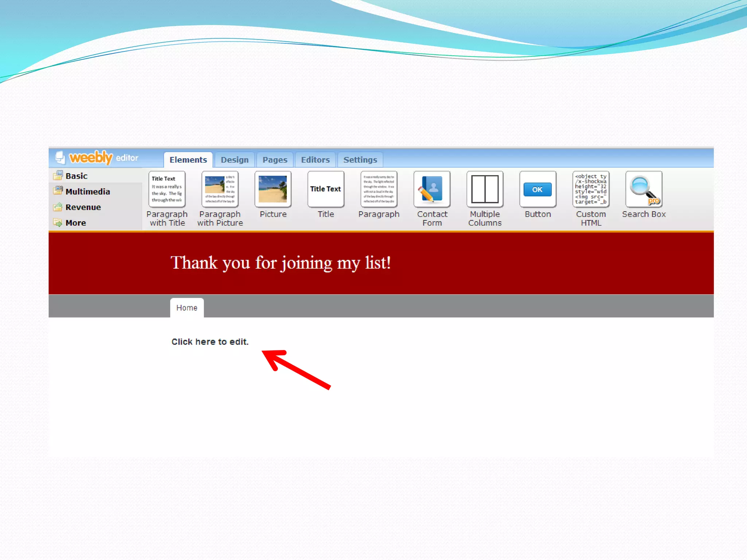Screen dimensions: 747x560
Task: Select the Paragraph with Picture element icon
Action: tap(220, 189)
